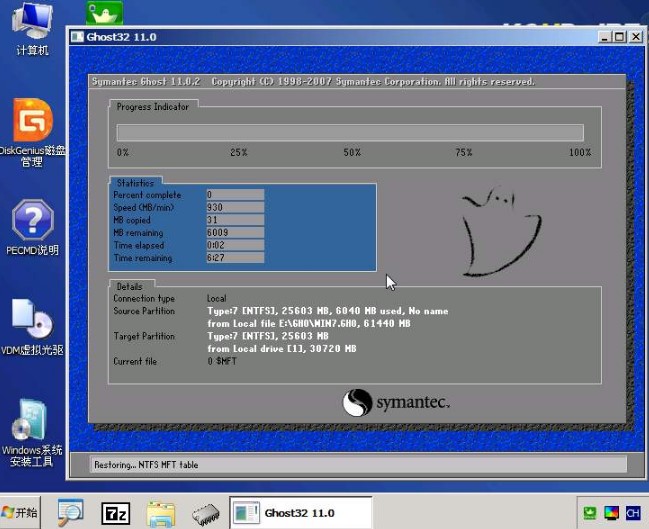The height and width of the screenshot is (529, 649).
Task: Minimize the Ghost32 window
Action: 606,37
